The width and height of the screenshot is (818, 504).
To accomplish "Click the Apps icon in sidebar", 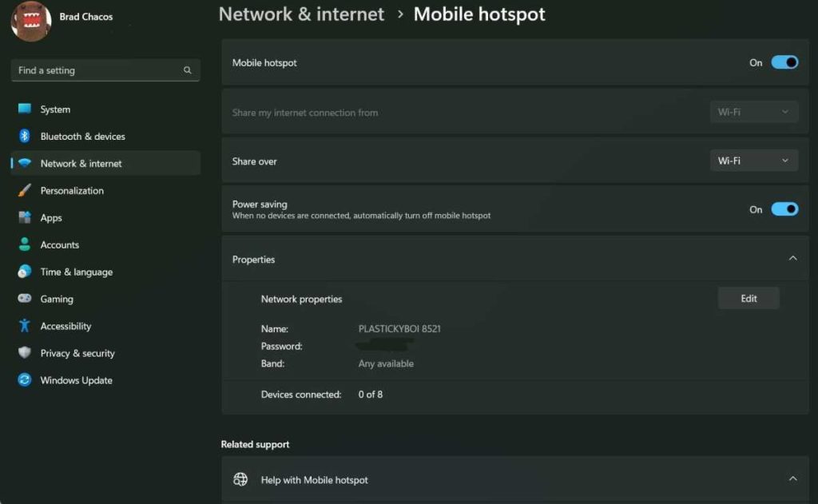I will pyautogui.click(x=25, y=218).
